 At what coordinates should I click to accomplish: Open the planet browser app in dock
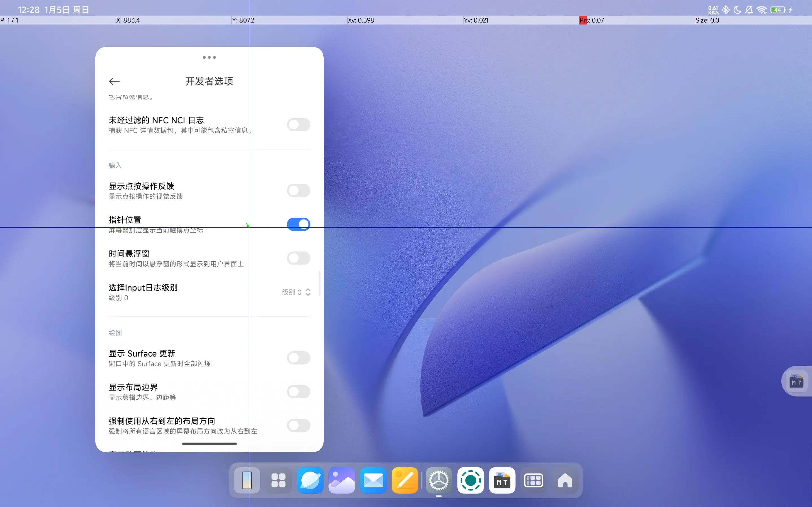(x=310, y=481)
